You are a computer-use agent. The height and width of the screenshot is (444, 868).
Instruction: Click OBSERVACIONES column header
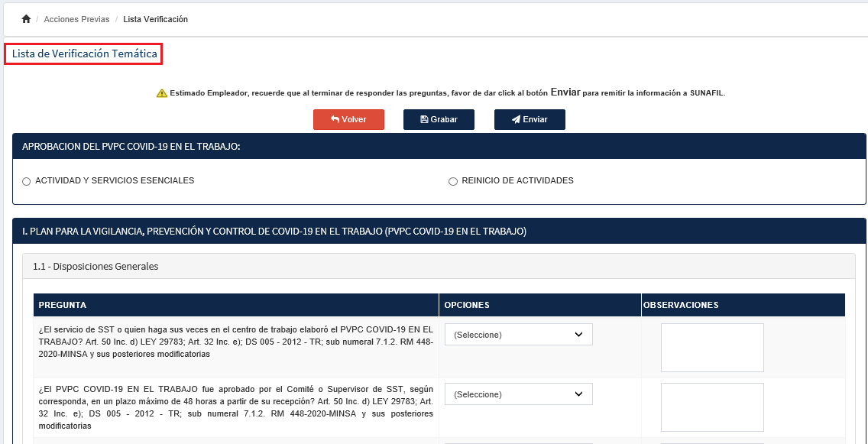coord(743,305)
